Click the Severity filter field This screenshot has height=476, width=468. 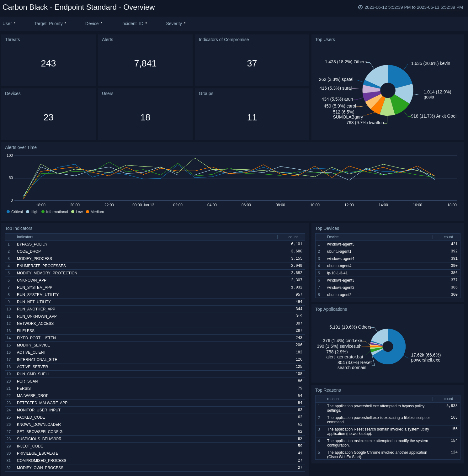pos(192,24)
